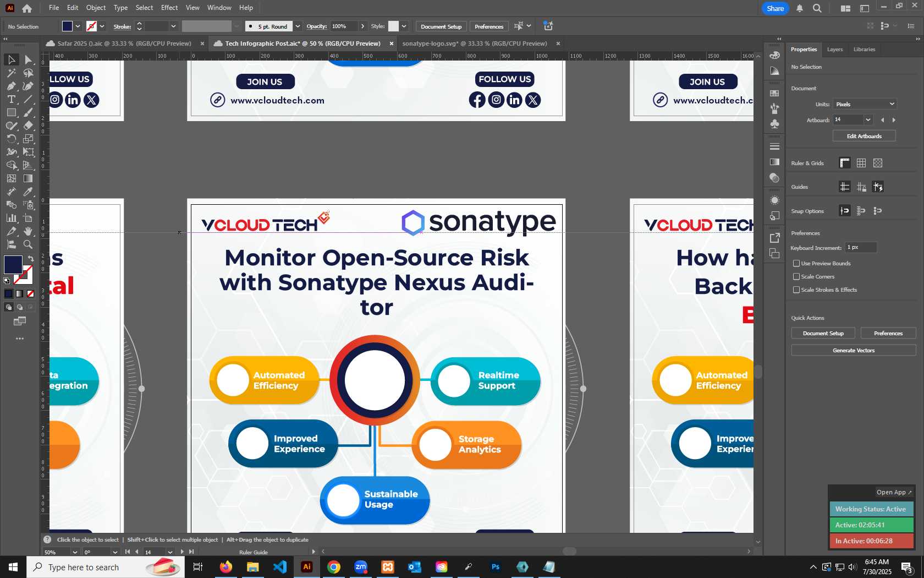924x578 pixels.
Task: Switch to the Libraries panel tab
Action: click(x=864, y=50)
